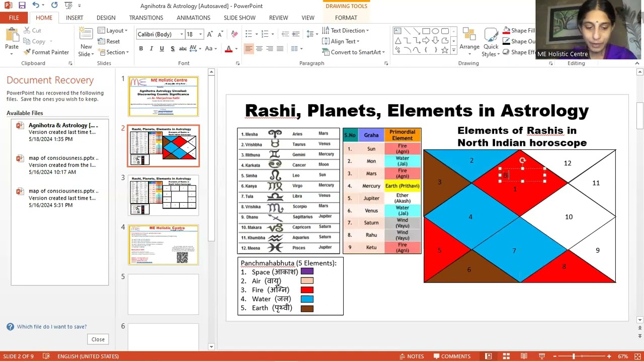
Task: Switch to Slide Sorter view in status bar
Action: click(x=506, y=356)
